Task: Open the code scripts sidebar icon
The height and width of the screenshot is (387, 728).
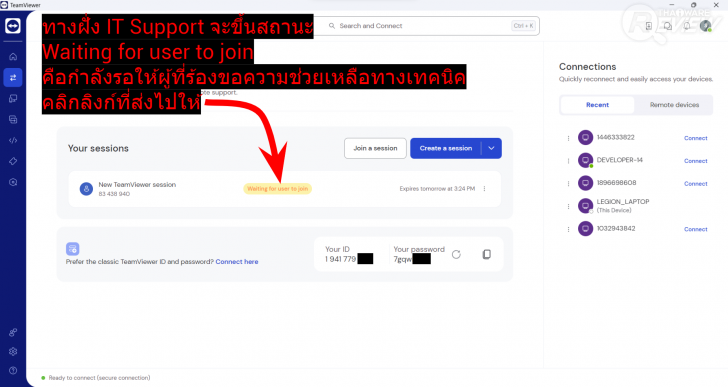Action: point(13,140)
